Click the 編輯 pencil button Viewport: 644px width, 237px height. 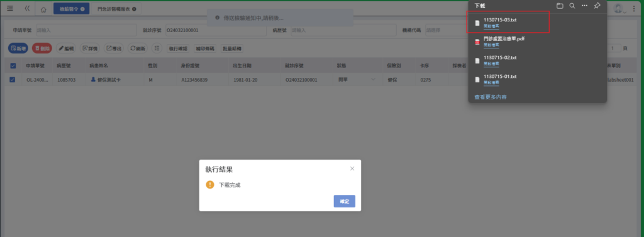[x=66, y=48]
